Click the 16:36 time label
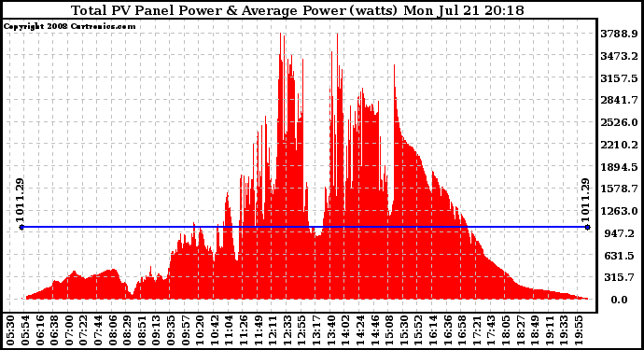Image resolution: width=644 pixels, height=350 pixels. [447, 330]
